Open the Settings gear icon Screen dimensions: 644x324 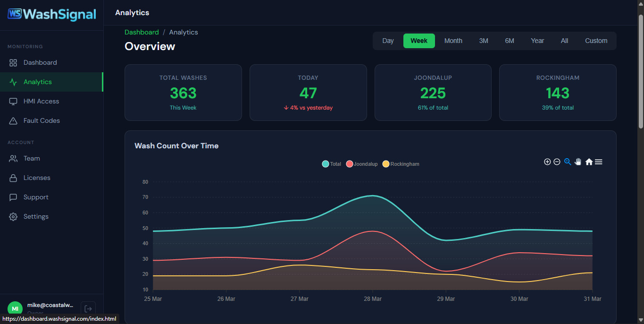tap(13, 217)
